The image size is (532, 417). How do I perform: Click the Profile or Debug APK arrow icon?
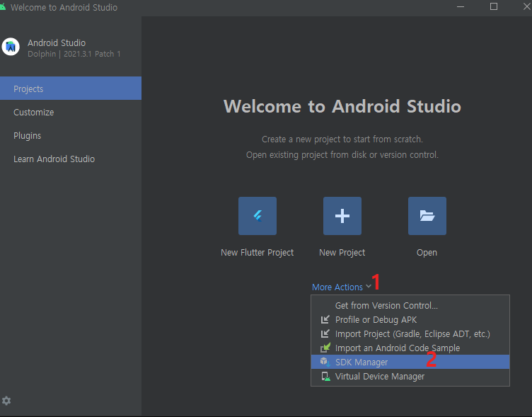pyautogui.click(x=325, y=319)
